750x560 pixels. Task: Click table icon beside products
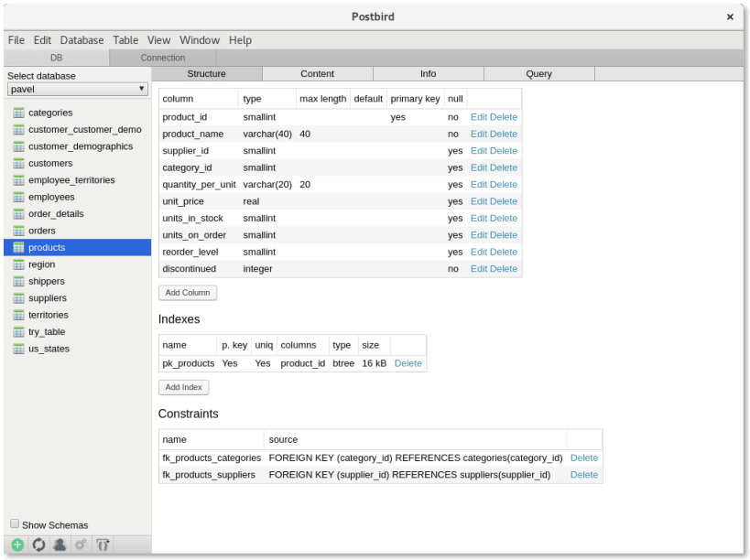pos(18,247)
